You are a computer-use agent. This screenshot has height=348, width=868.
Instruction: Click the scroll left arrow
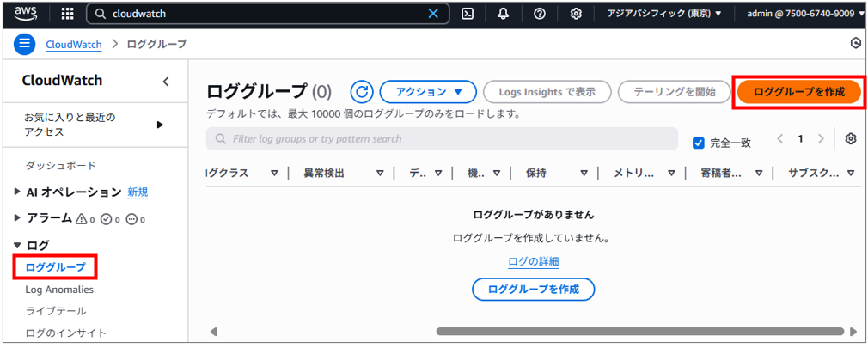214,332
